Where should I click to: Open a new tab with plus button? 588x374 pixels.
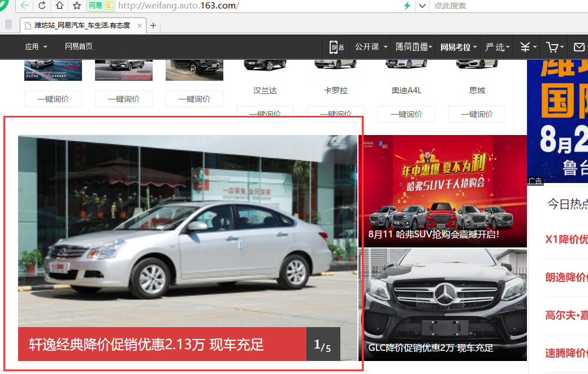[153, 25]
